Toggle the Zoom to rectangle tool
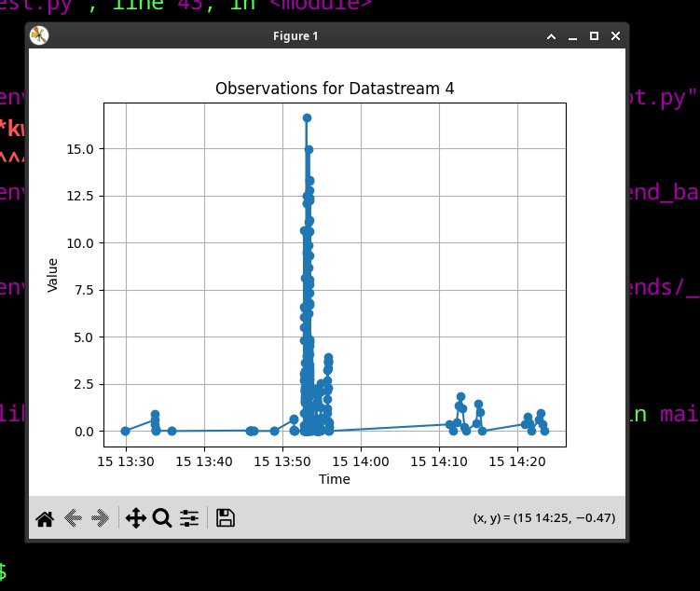Viewport: 700px width, 591px height. tap(161, 518)
